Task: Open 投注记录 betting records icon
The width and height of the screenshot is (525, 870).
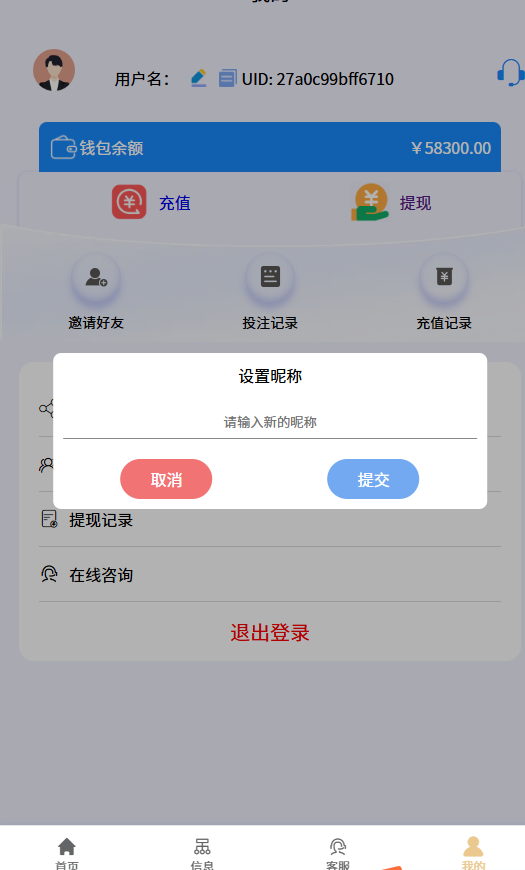Action: pyautogui.click(x=270, y=277)
